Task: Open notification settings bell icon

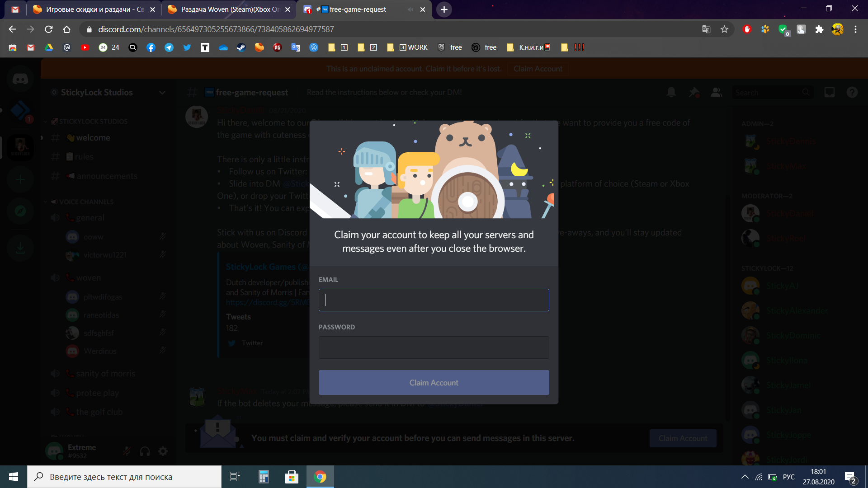Action: [671, 92]
